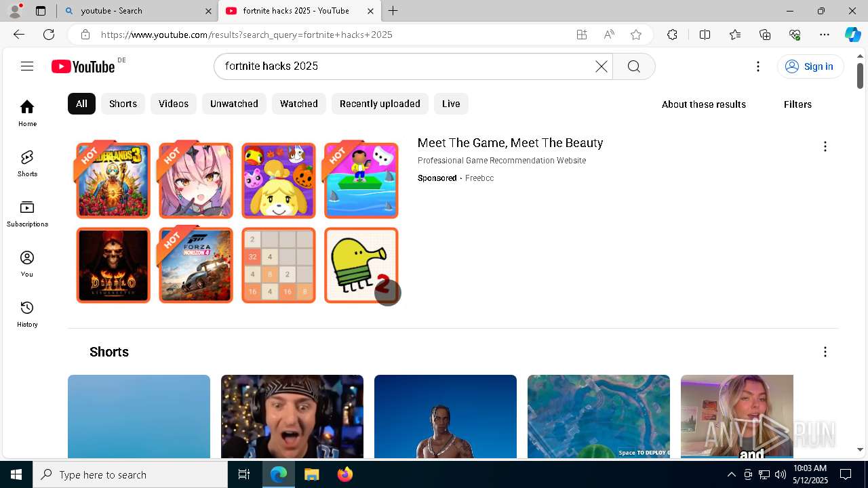Screen dimensions: 868x488
Task: Open the Read aloud icon in the address bar
Action: pos(609,35)
